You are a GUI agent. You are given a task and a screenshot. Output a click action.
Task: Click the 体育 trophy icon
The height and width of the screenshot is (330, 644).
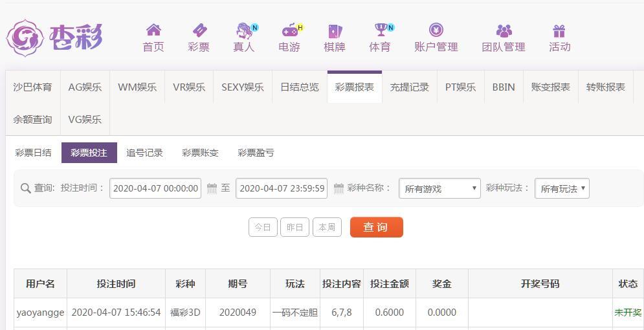pos(381,30)
